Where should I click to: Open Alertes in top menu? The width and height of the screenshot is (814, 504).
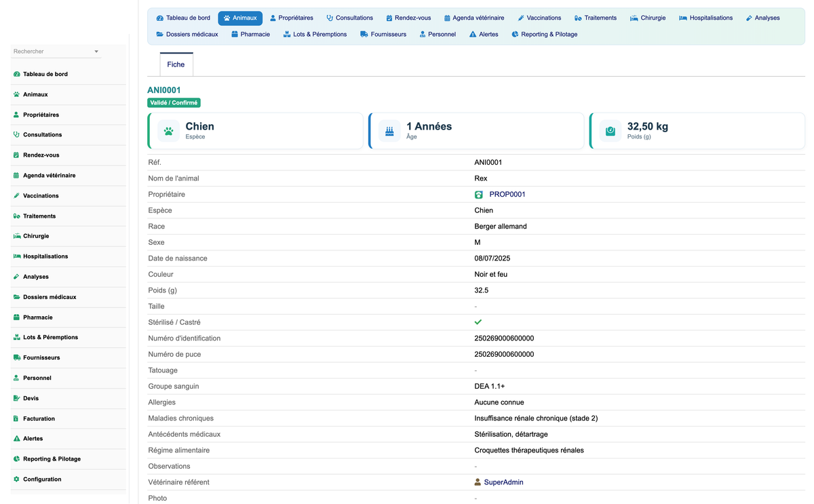click(x=484, y=35)
